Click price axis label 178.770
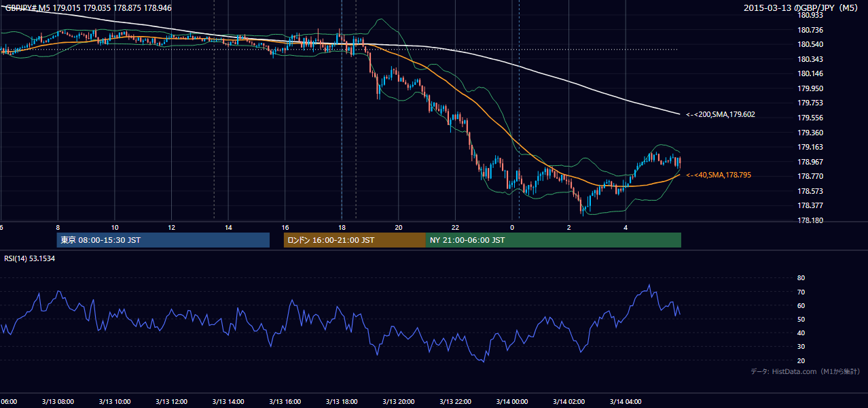The image size is (868, 408). click(x=810, y=176)
